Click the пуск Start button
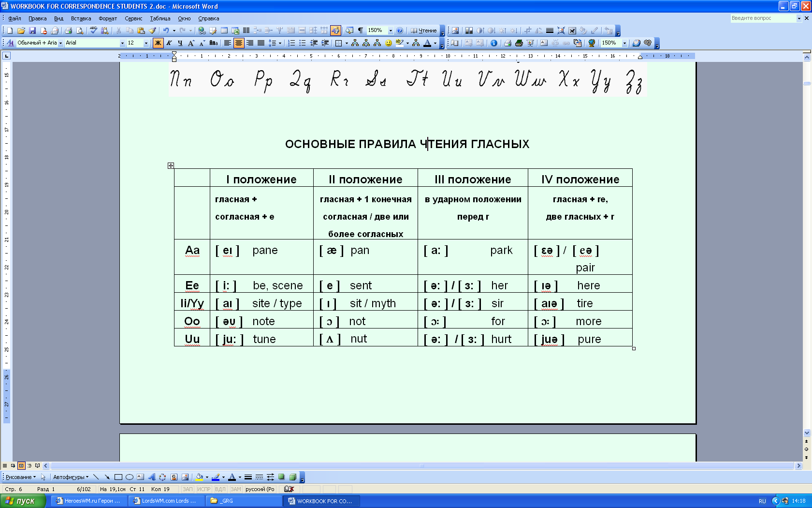 click(22, 501)
